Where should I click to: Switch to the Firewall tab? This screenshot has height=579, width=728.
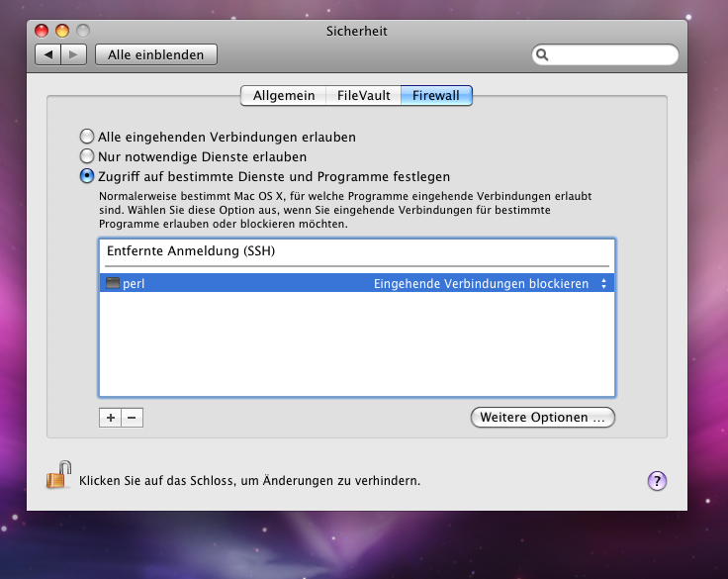point(436,96)
